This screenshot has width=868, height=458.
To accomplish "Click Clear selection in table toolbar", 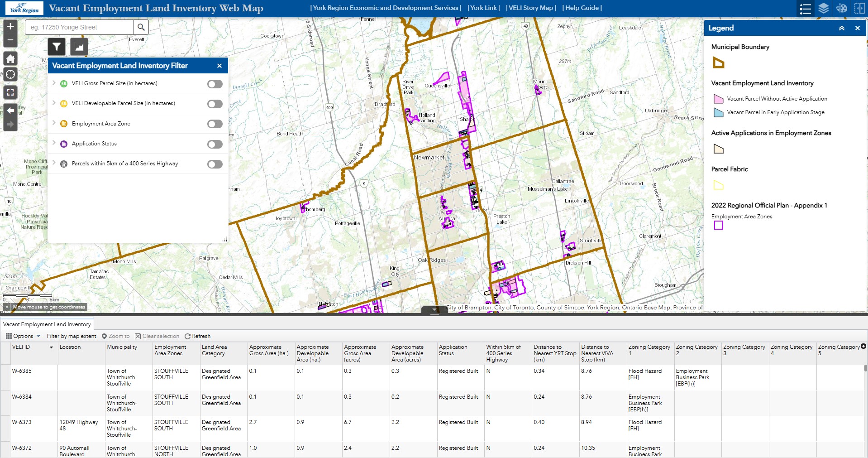I will (157, 336).
